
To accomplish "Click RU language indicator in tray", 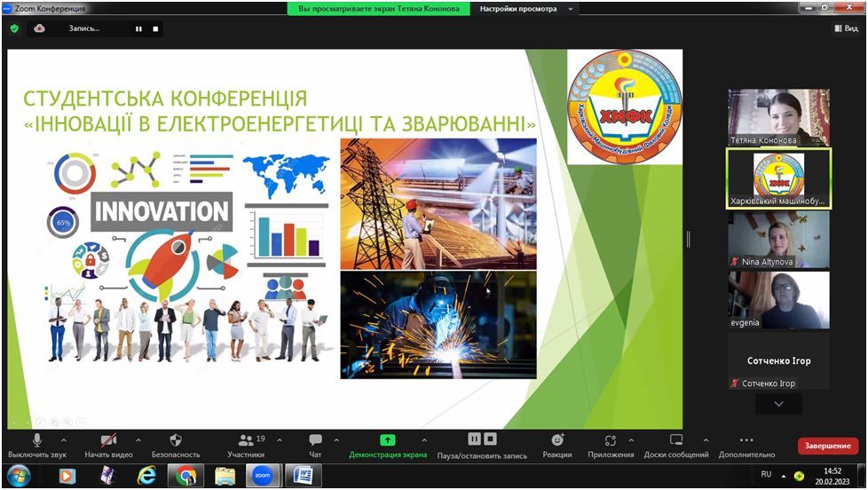I will point(766,475).
